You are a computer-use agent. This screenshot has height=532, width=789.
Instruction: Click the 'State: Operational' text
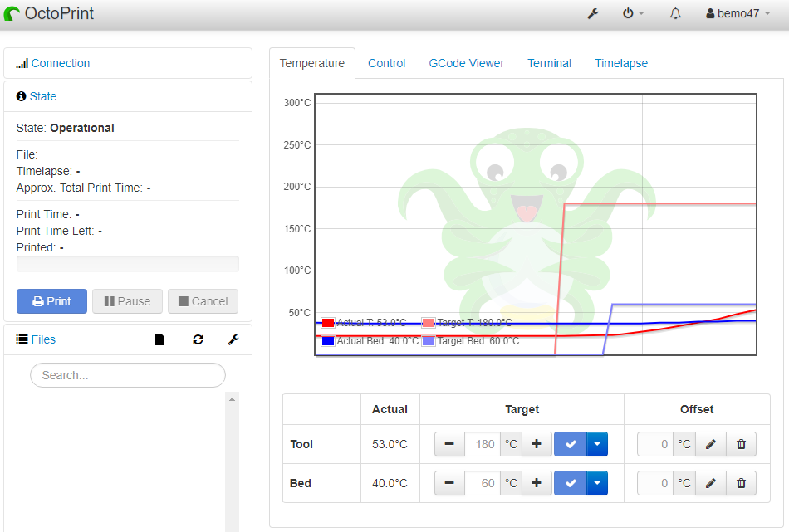pos(66,128)
